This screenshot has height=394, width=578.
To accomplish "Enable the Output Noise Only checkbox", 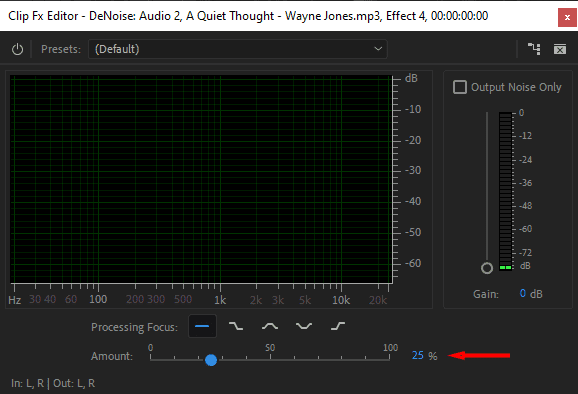I will click(x=460, y=87).
